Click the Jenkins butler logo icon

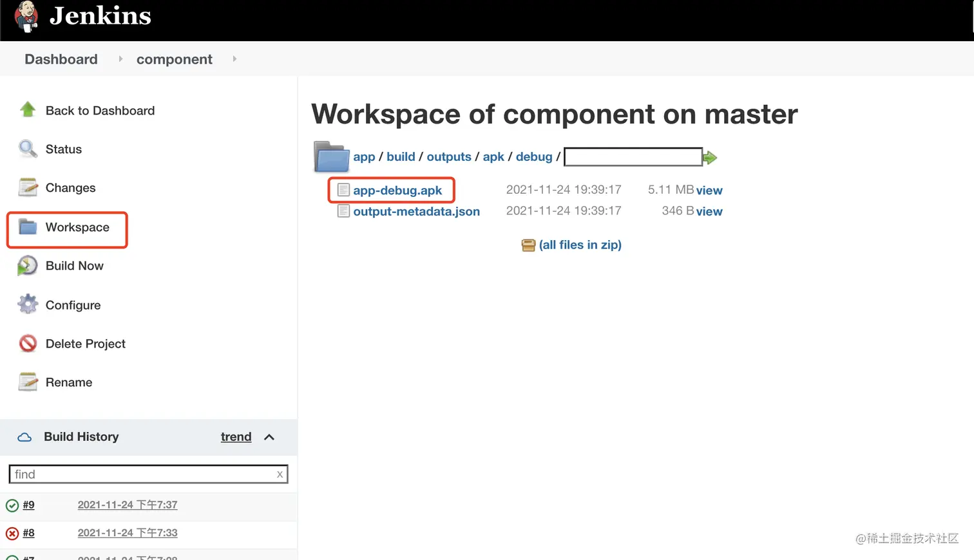click(26, 16)
